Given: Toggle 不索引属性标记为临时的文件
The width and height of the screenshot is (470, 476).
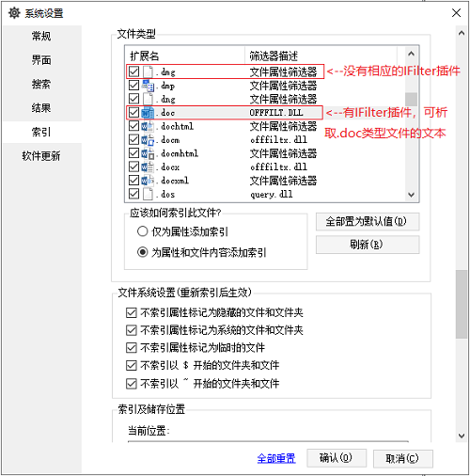Looking at the screenshot, I should [x=132, y=348].
